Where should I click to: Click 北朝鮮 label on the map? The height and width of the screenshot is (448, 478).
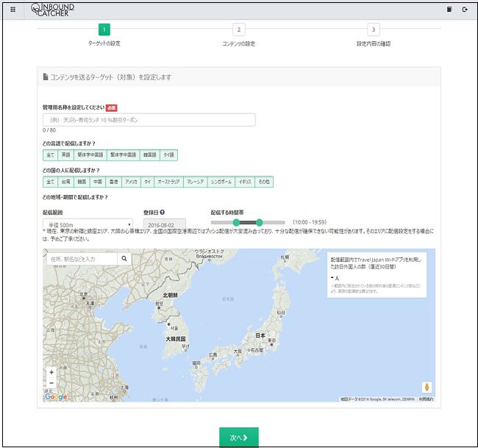point(171,295)
